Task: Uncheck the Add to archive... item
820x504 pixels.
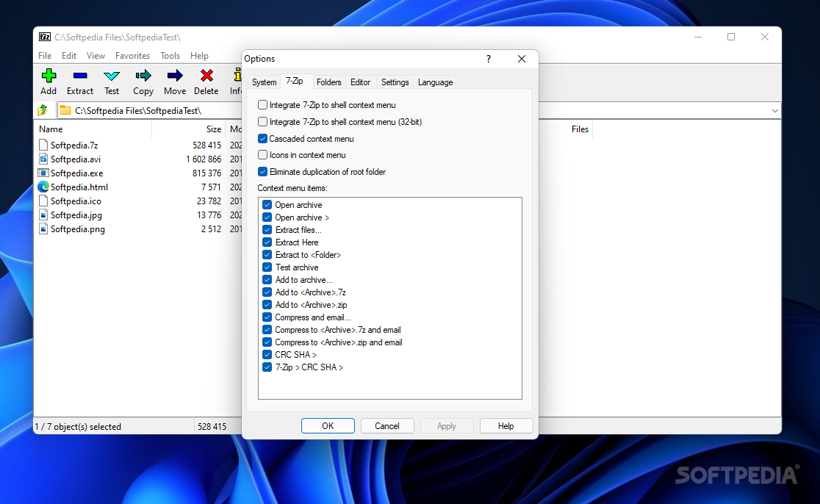Action: pyautogui.click(x=267, y=280)
